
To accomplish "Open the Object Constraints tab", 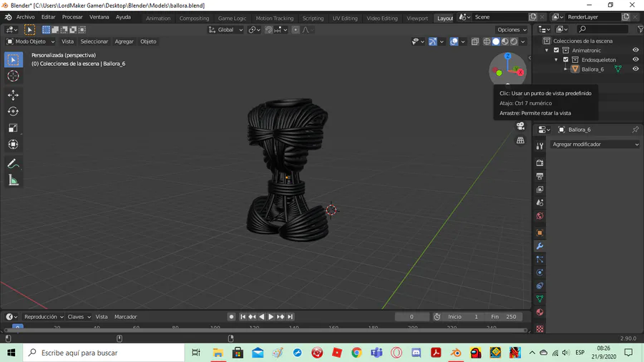I will [540, 285].
